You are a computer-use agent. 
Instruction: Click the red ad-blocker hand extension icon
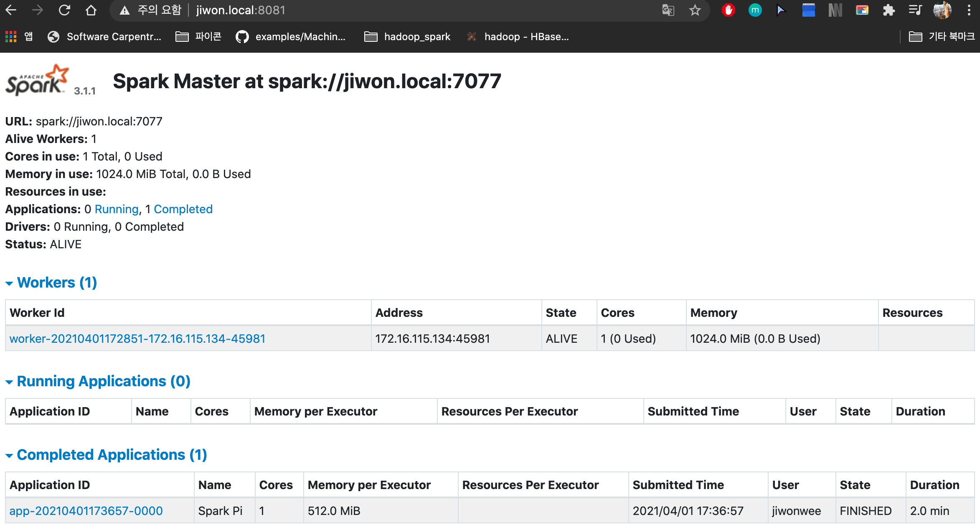click(x=728, y=10)
